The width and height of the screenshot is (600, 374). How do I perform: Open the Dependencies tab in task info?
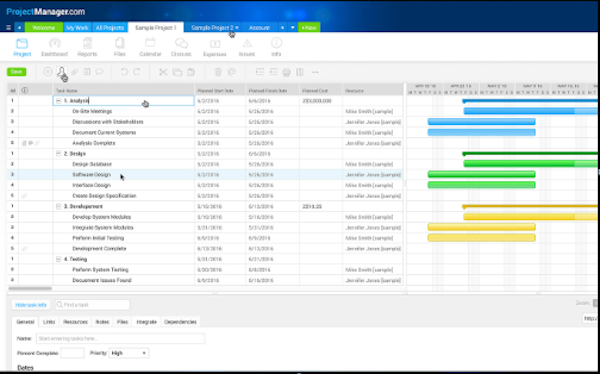180,322
